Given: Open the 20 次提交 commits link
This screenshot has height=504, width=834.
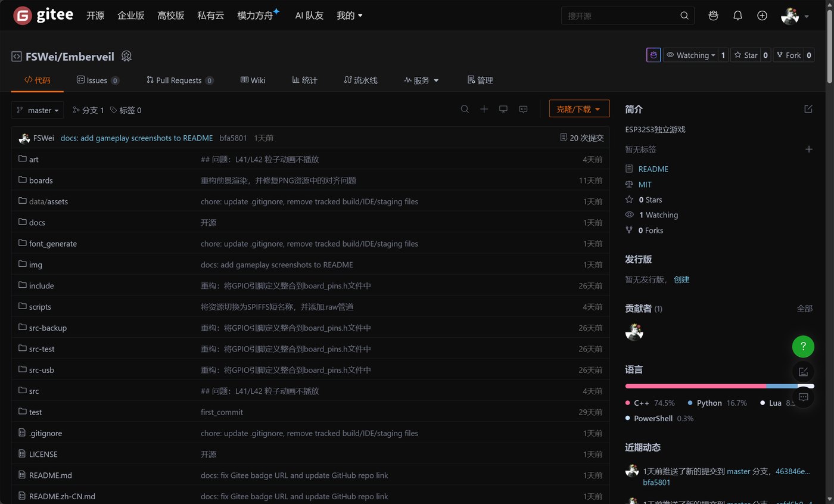Looking at the screenshot, I should tap(582, 138).
